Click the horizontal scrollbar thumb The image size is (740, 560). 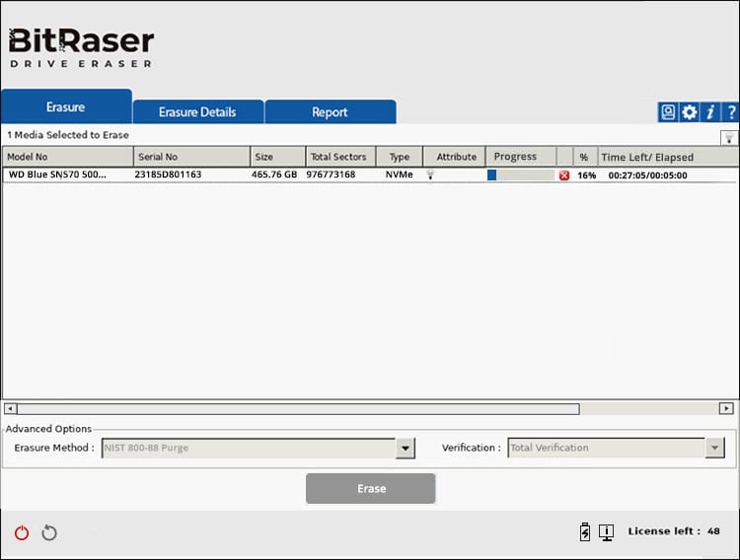298,408
